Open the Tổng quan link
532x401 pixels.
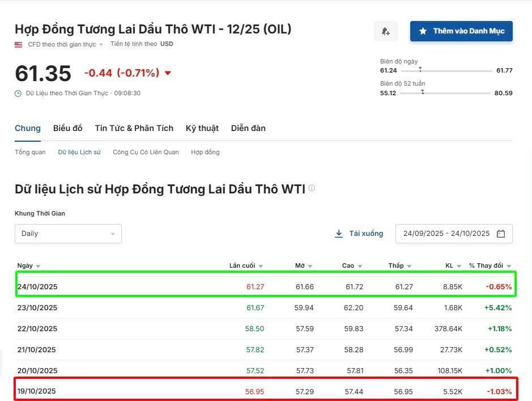pyautogui.click(x=29, y=152)
